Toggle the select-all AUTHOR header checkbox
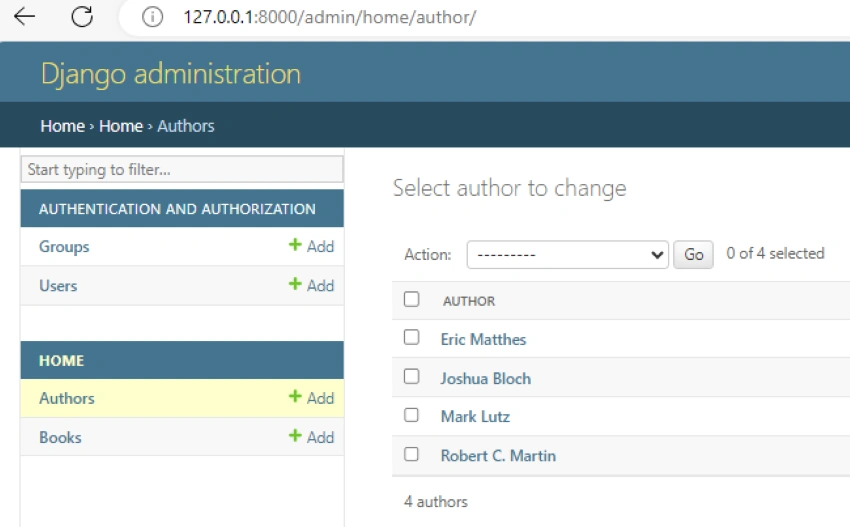Image resolution: width=850 pixels, height=527 pixels. point(411,299)
